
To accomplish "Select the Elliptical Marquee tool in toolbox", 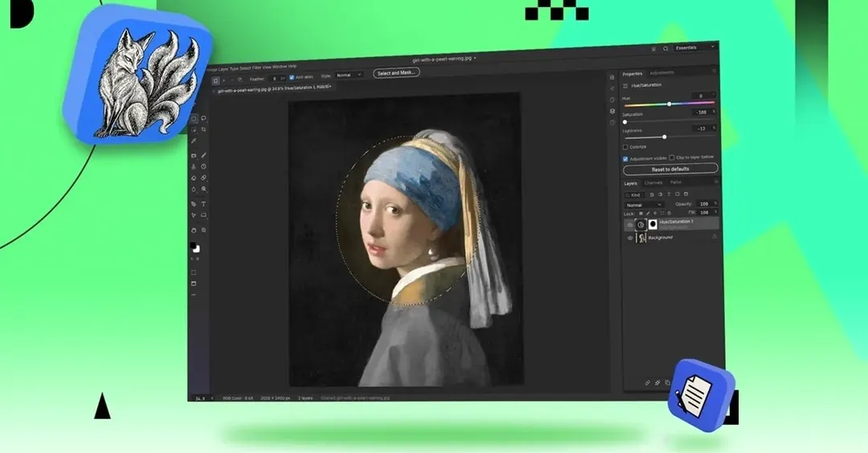I will tap(194, 118).
